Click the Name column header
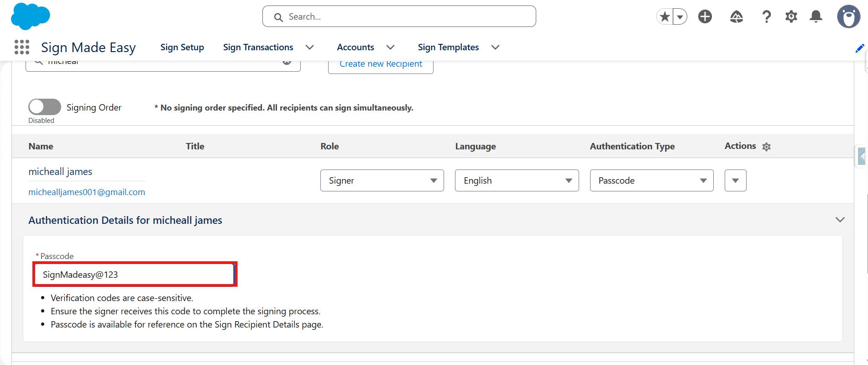Screen dimensions: 868x365 click(x=41, y=146)
